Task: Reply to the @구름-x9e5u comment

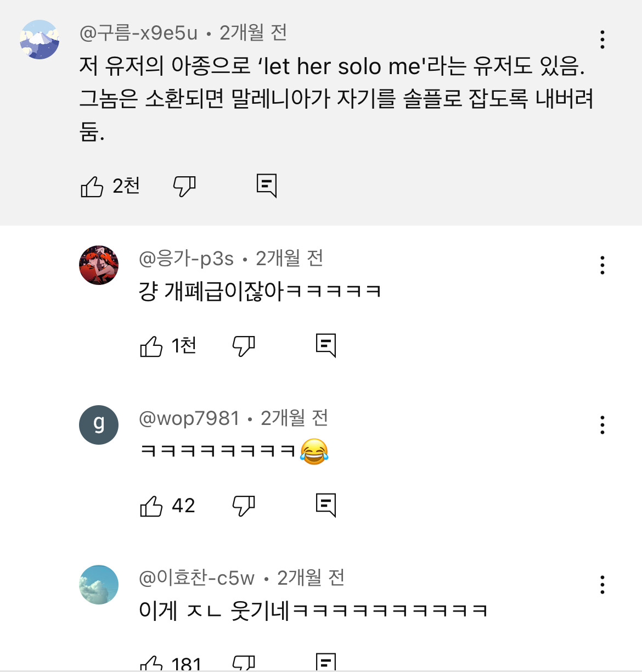Action: [267, 186]
